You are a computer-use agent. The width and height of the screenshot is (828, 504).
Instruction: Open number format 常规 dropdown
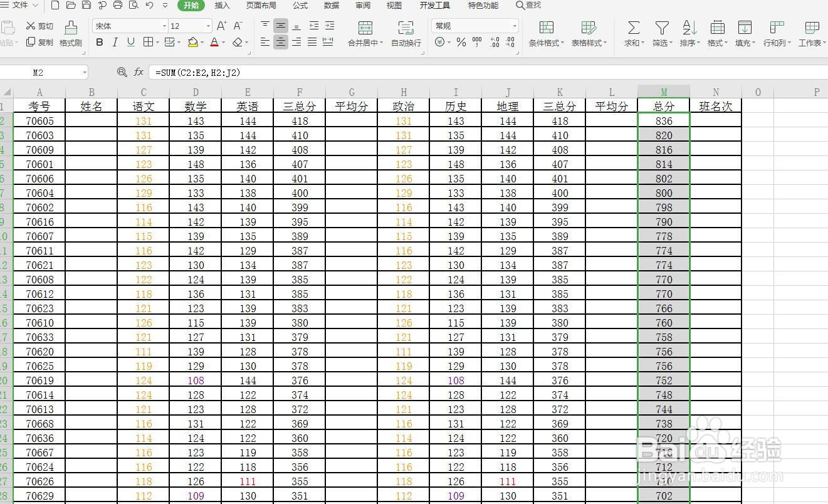coord(515,26)
